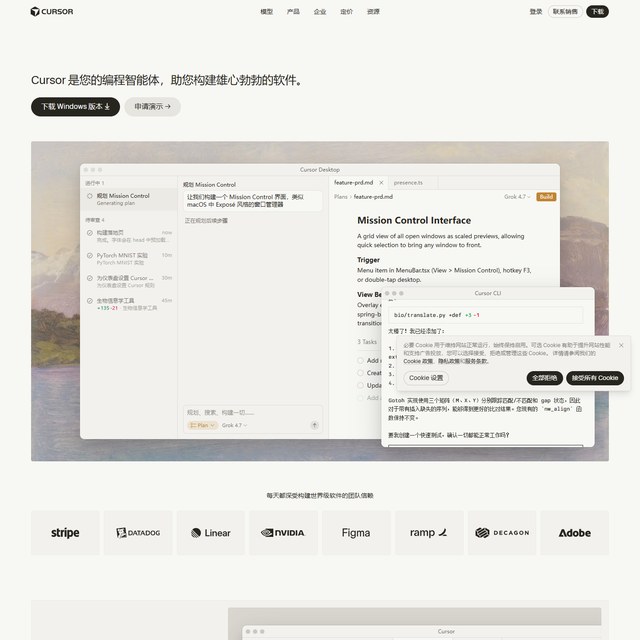
Task: Click 全部拒绝 reject all button
Action: (x=544, y=378)
